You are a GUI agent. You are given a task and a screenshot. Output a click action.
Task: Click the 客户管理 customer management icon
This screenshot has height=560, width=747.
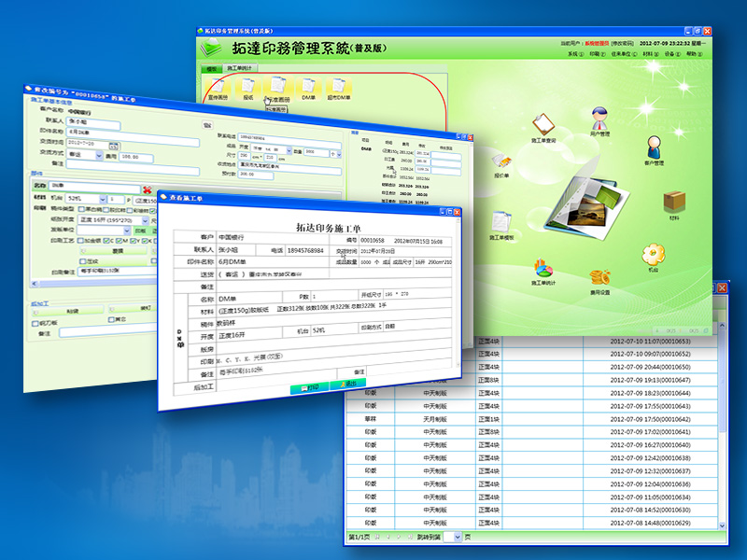point(654,147)
